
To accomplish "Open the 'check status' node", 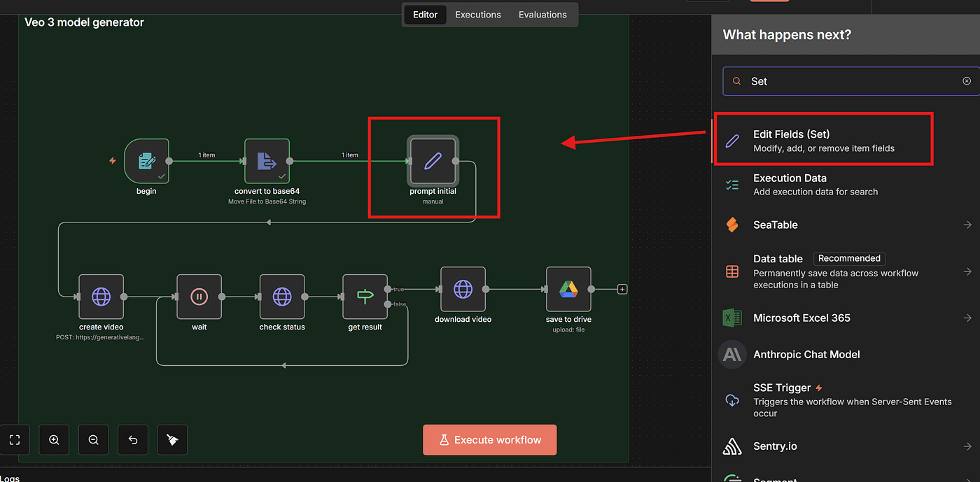I will coord(282,297).
